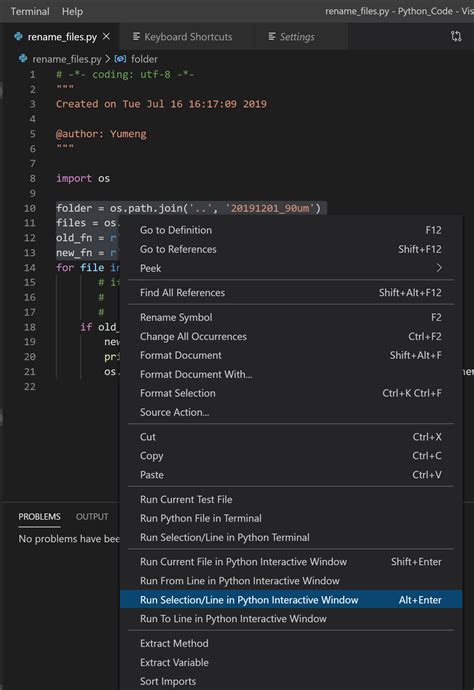The height and width of the screenshot is (690, 474).
Task: Click Format Document With...
Action: [x=290, y=374]
